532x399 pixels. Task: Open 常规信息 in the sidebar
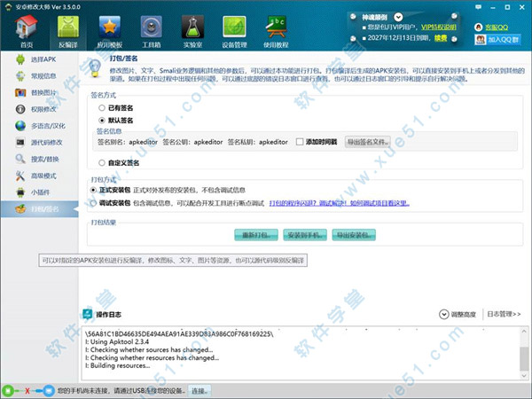pyautogui.click(x=39, y=76)
